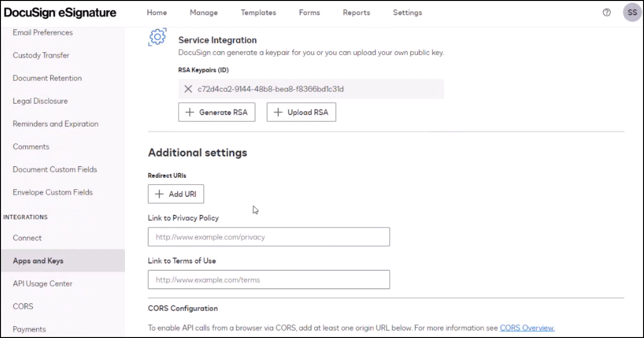Open Envelope Custom Fields settings
Viewport: 644px width, 338px height.
click(53, 192)
